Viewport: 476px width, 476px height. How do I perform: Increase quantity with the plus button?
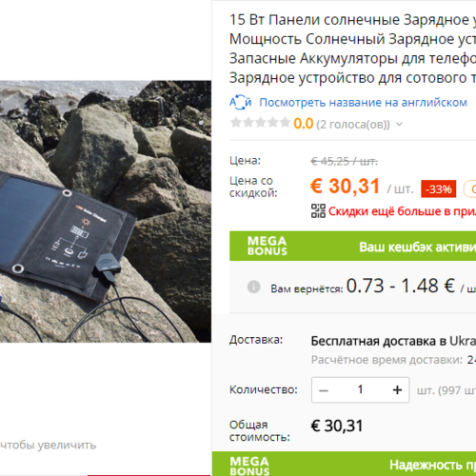[397, 390]
